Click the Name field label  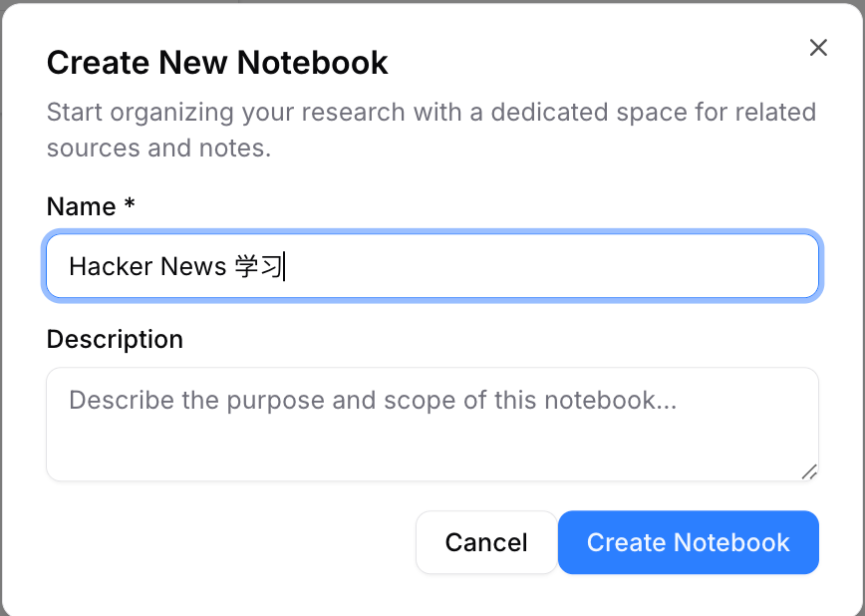pos(81,206)
